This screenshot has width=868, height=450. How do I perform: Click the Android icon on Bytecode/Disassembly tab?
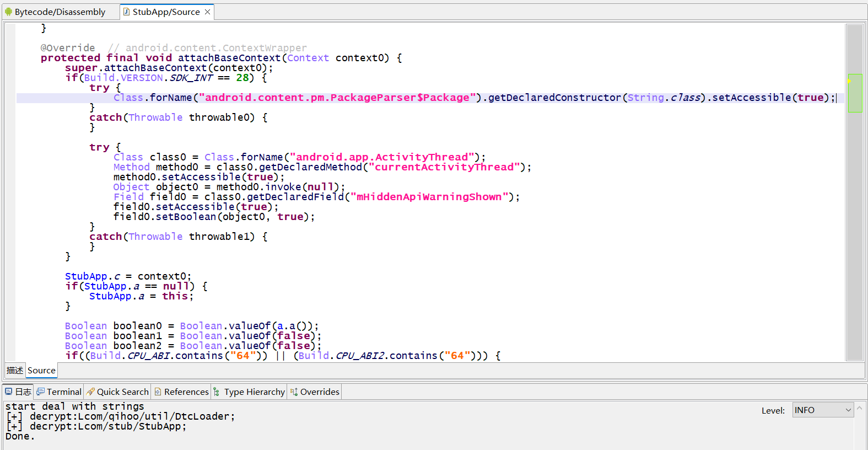click(8, 12)
